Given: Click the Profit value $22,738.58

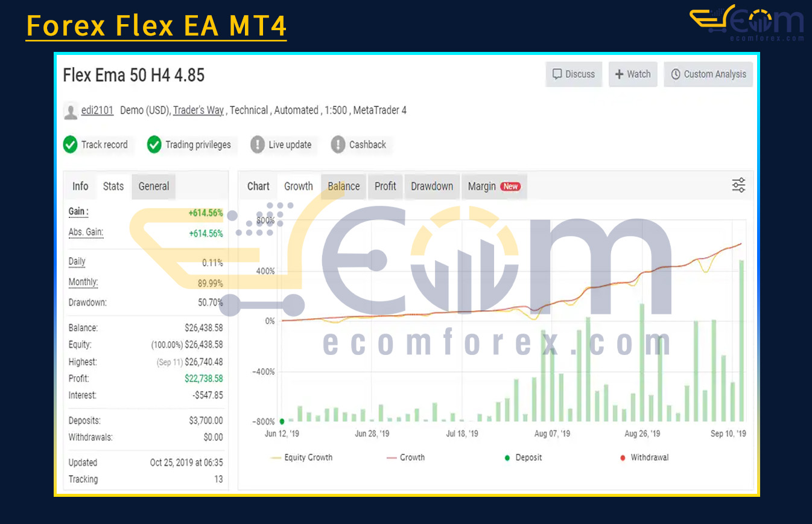Looking at the screenshot, I should click(x=204, y=379).
